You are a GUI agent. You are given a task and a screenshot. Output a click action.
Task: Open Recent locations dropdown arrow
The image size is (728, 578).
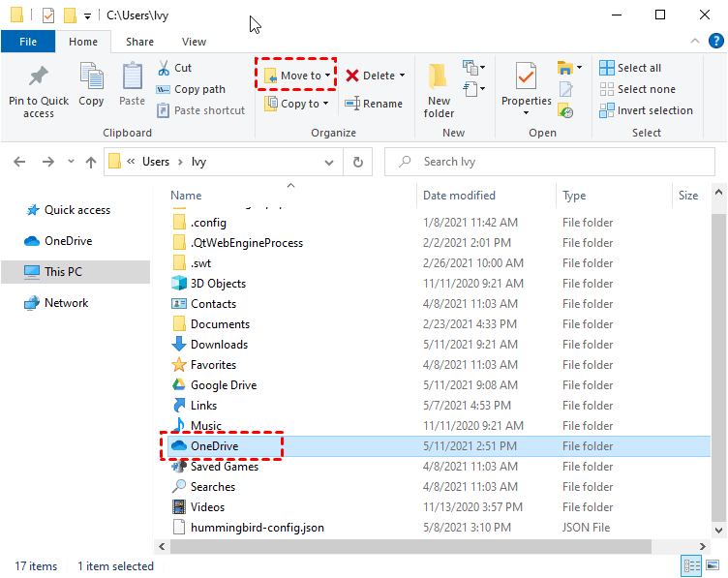(x=71, y=162)
